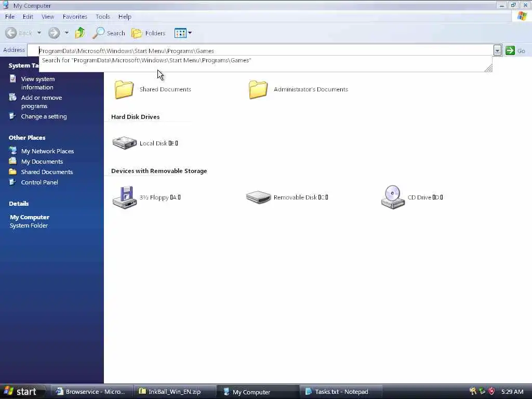
Task: Open the File menu
Action: (10, 16)
